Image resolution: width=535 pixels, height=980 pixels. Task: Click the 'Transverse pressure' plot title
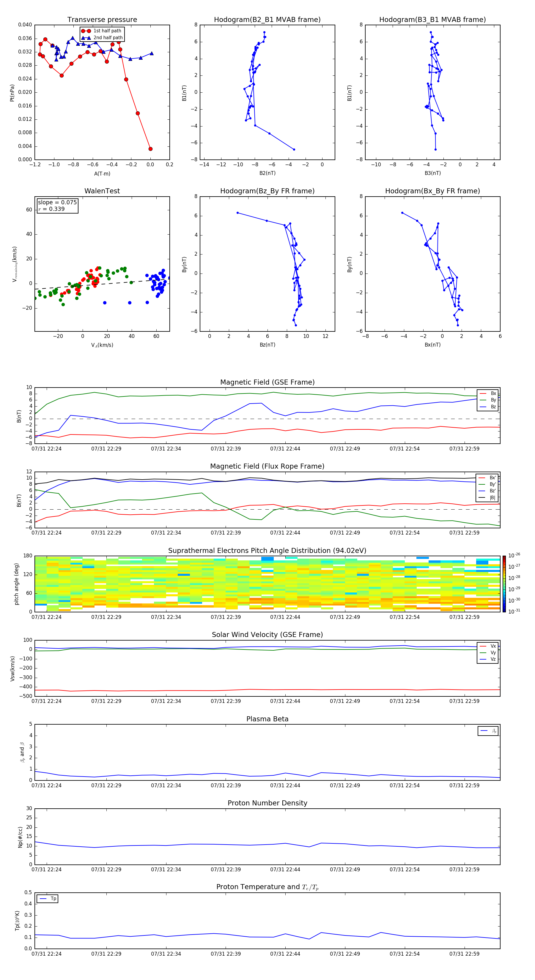[x=102, y=20]
